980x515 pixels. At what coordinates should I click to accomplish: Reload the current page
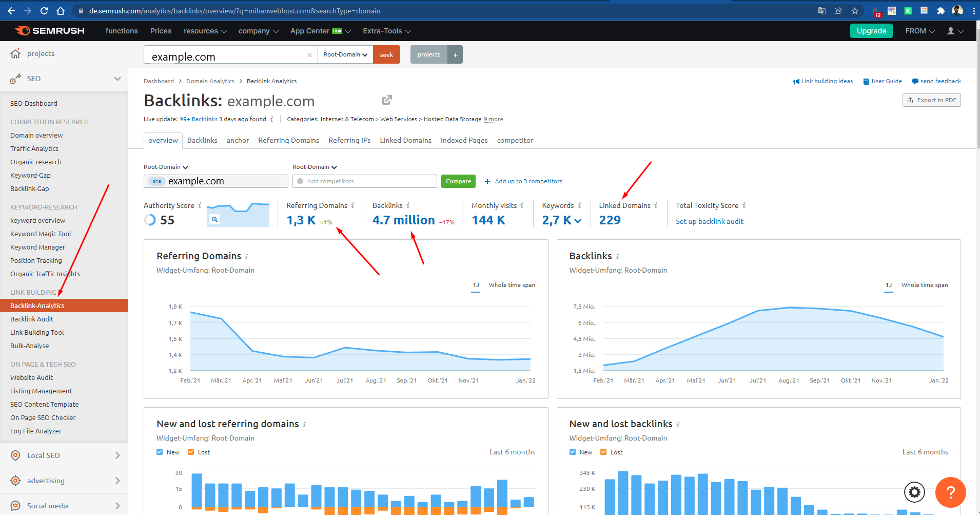44,11
